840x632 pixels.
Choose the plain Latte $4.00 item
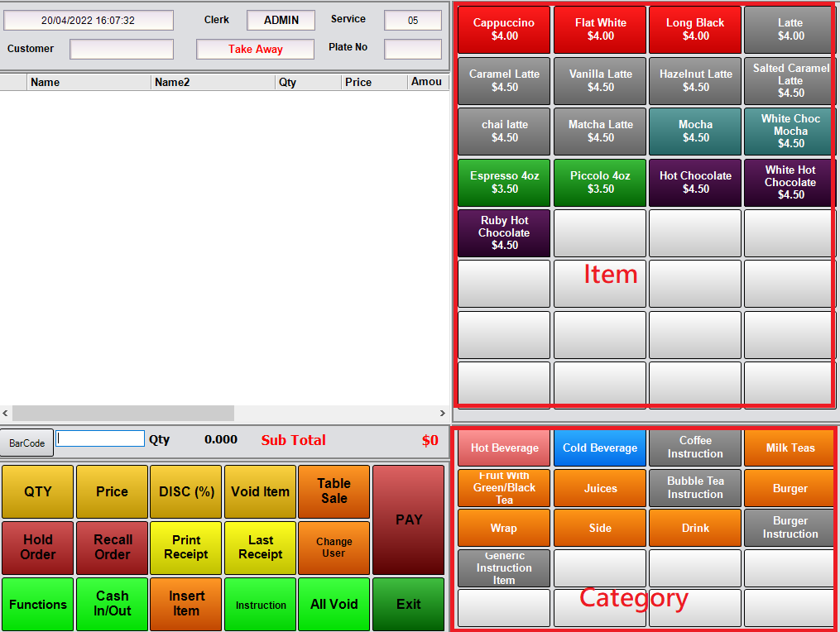(790, 30)
